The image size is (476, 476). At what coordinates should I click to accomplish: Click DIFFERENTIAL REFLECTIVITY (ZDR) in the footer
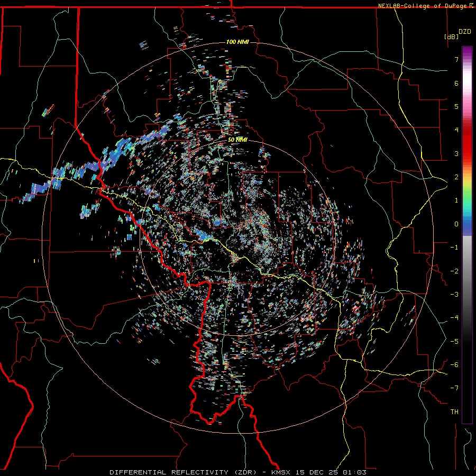pos(184,472)
